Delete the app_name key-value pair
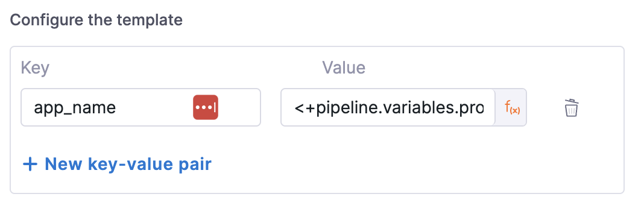Image resolution: width=644 pixels, height=223 pixels. [x=571, y=108]
